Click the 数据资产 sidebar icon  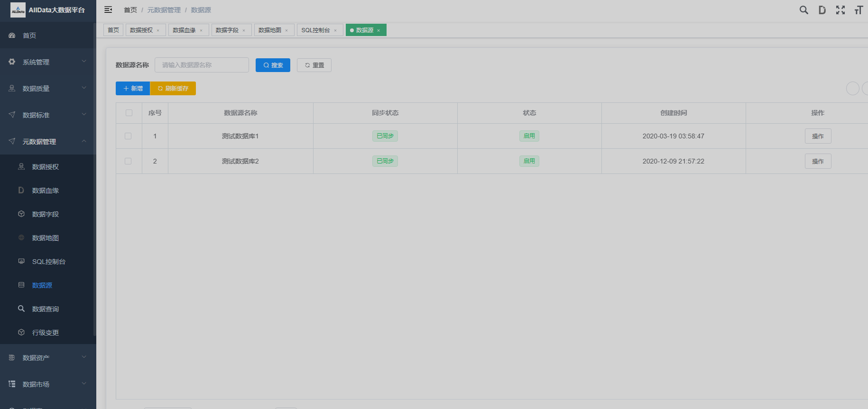pyautogui.click(x=12, y=358)
